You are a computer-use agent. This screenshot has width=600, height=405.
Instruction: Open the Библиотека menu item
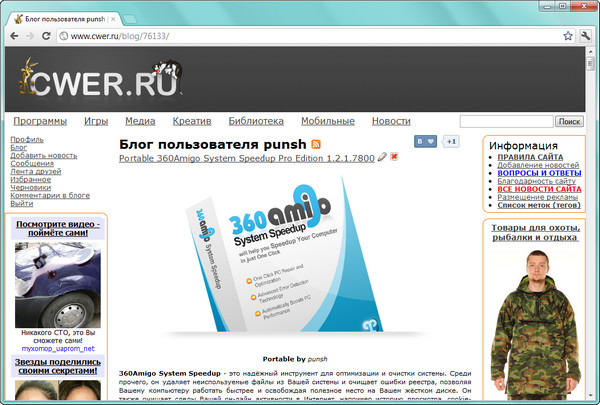click(255, 121)
